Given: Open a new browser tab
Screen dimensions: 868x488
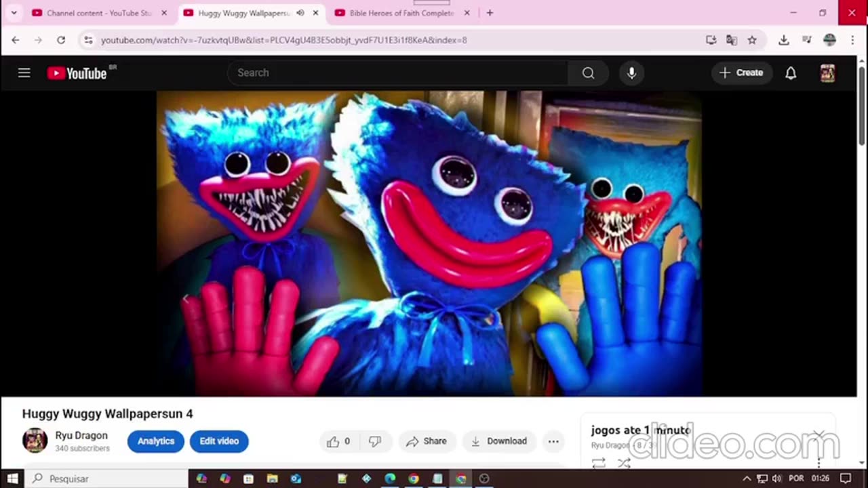Looking at the screenshot, I should [x=490, y=13].
